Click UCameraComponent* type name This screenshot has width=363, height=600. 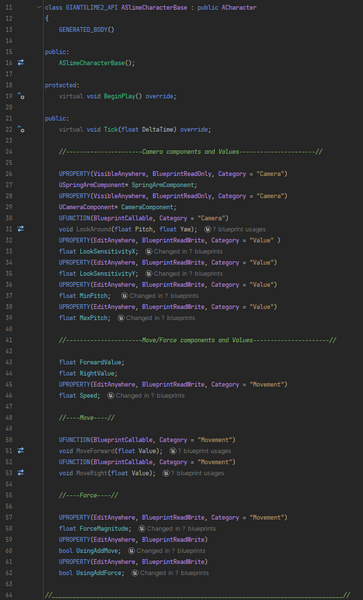(x=88, y=207)
